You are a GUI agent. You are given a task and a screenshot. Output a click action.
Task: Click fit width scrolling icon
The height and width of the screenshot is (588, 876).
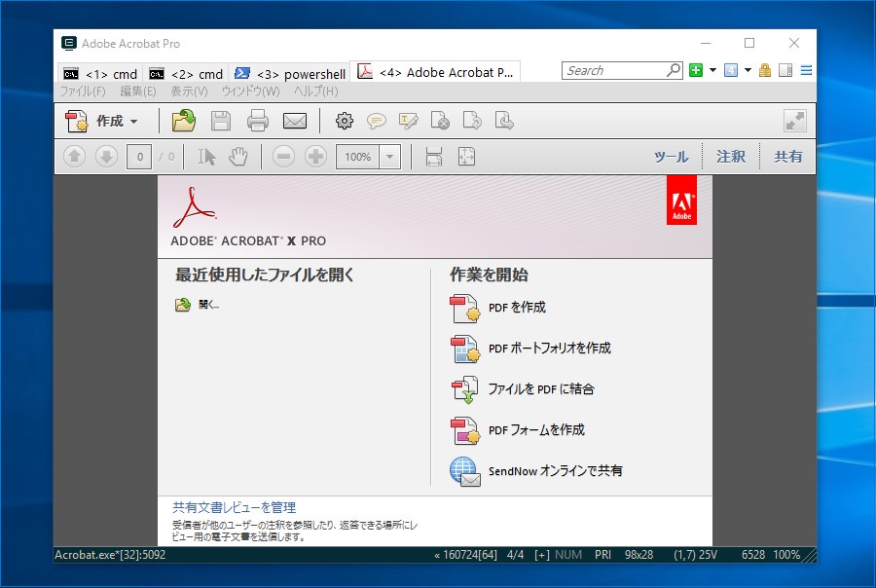pos(434,157)
